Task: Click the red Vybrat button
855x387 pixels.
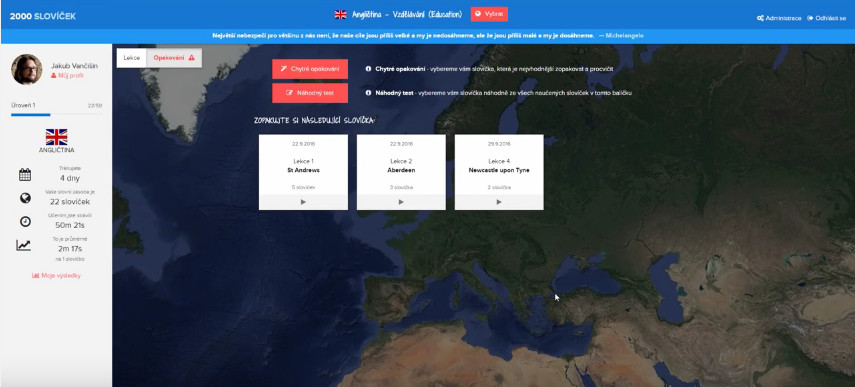Action: (489, 15)
